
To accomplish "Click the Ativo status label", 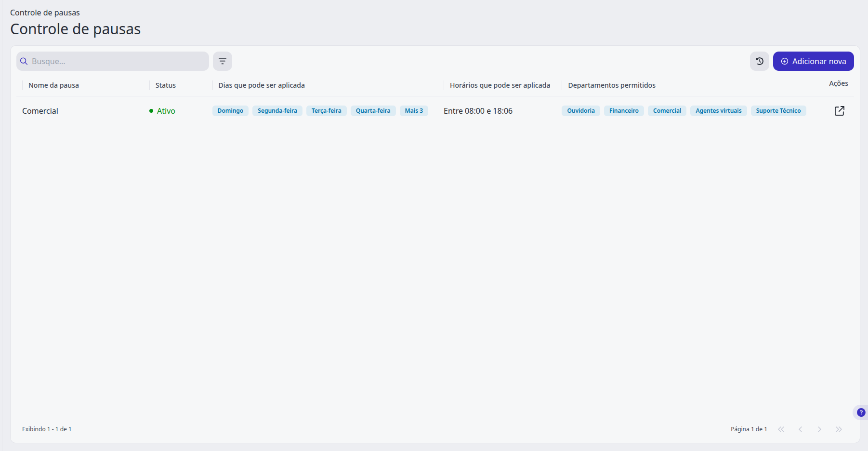I will (x=166, y=111).
